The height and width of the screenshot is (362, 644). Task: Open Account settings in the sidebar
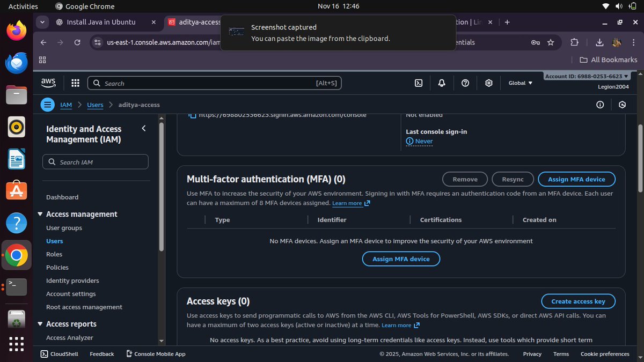click(x=71, y=294)
